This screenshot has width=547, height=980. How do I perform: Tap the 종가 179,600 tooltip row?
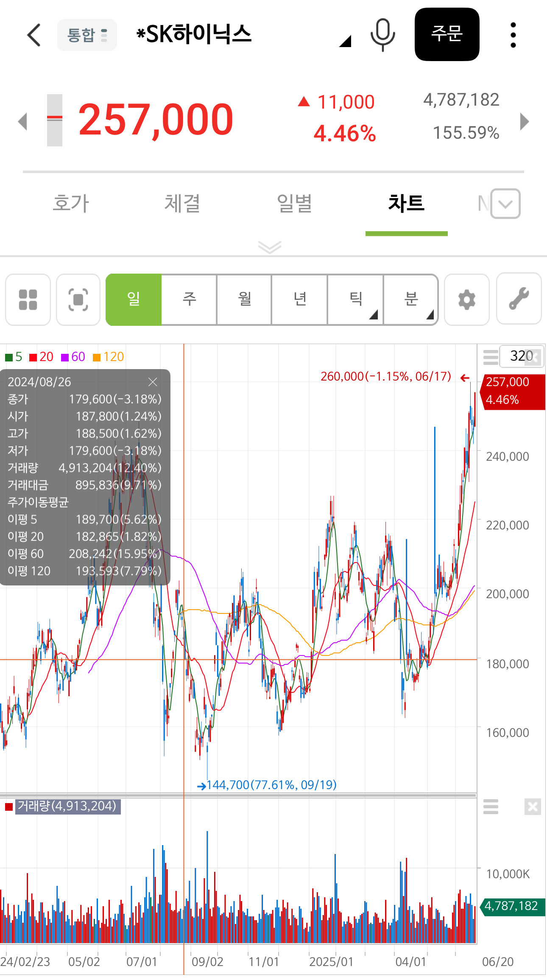pyautogui.click(x=85, y=399)
